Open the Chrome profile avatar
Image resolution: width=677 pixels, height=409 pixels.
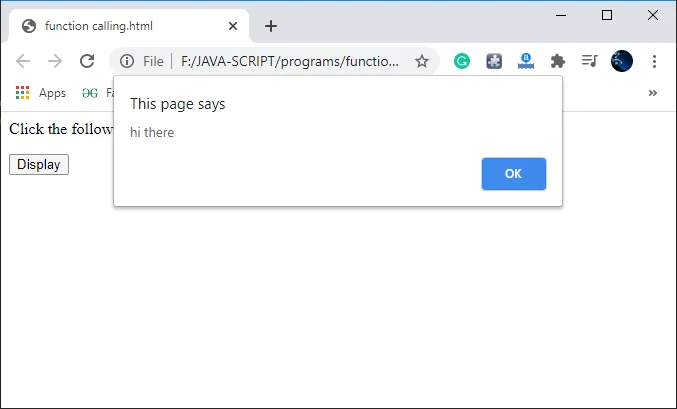point(622,61)
